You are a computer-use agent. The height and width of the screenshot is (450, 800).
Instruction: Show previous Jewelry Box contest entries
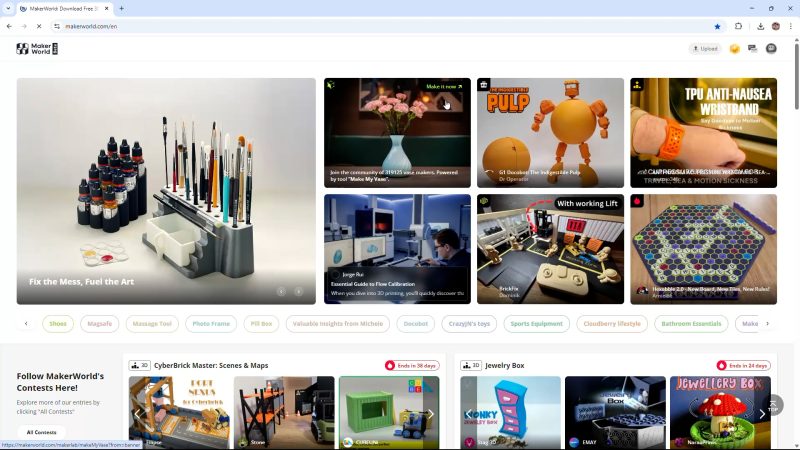[x=468, y=414]
